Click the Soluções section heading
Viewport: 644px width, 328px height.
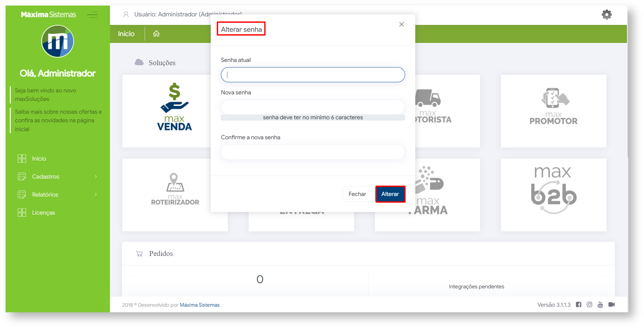[162, 63]
